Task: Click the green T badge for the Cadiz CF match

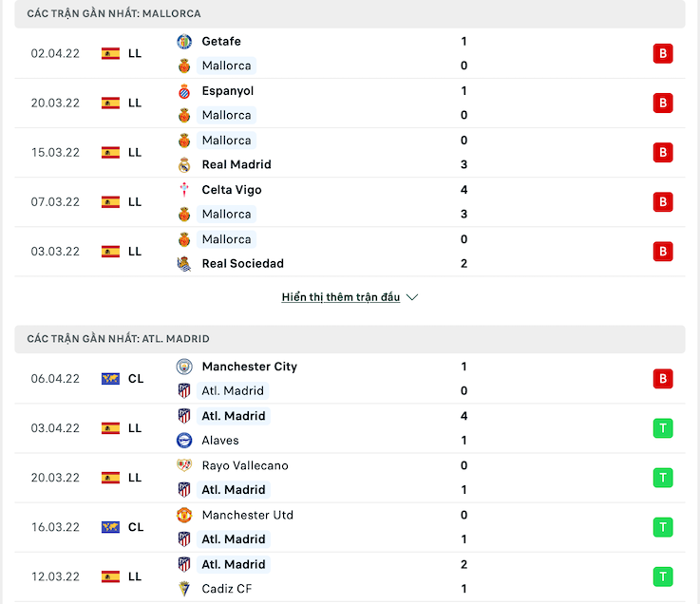Action: pyautogui.click(x=663, y=576)
